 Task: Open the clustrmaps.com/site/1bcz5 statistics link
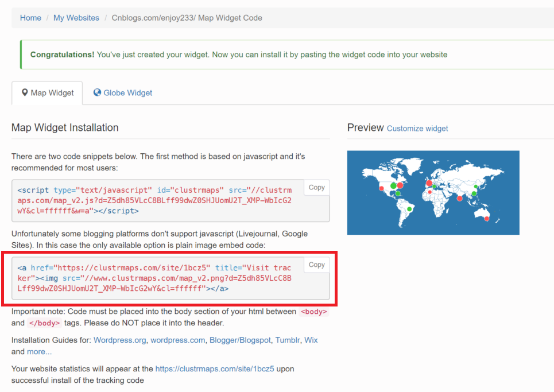point(215,368)
